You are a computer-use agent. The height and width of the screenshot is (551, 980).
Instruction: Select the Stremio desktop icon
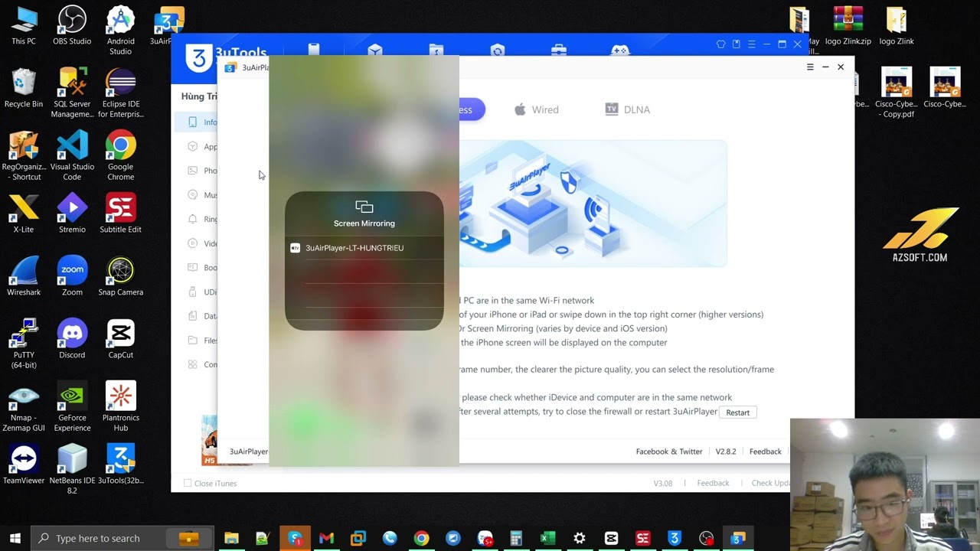click(72, 214)
